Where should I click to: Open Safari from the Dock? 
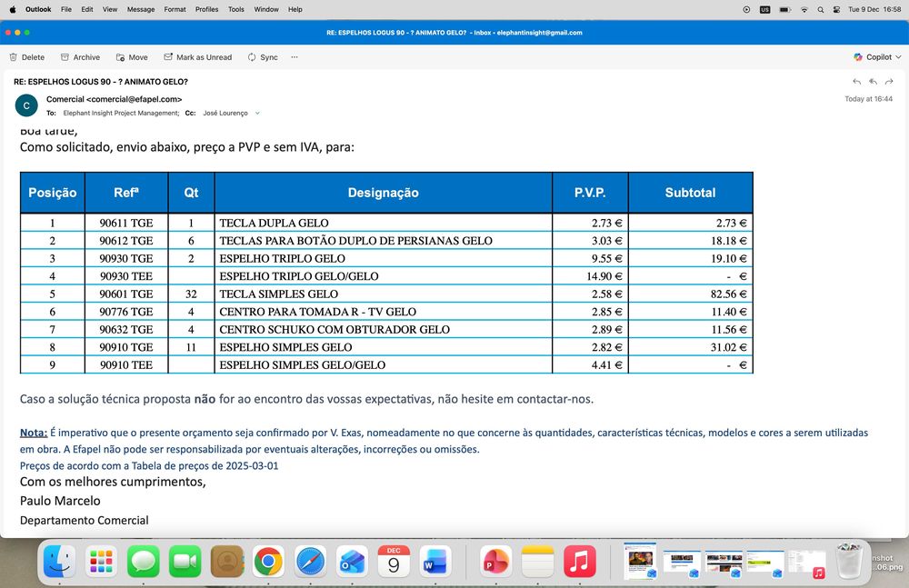coord(310,562)
